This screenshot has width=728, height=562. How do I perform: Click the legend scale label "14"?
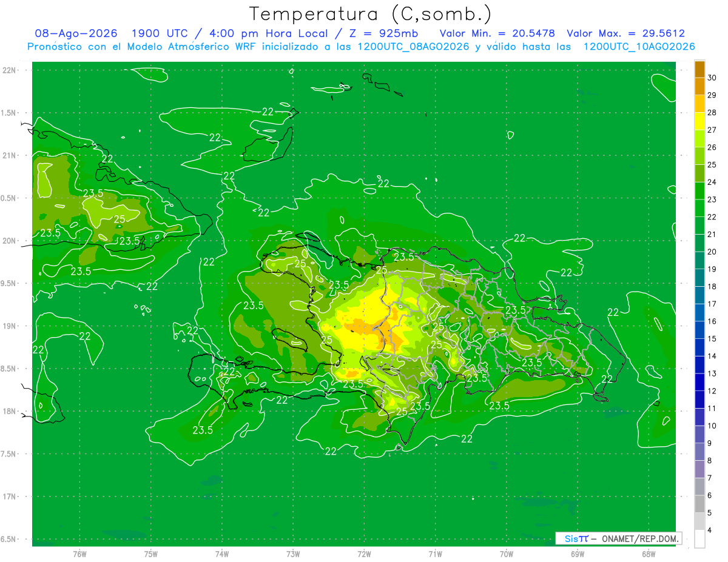click(712, 356)
